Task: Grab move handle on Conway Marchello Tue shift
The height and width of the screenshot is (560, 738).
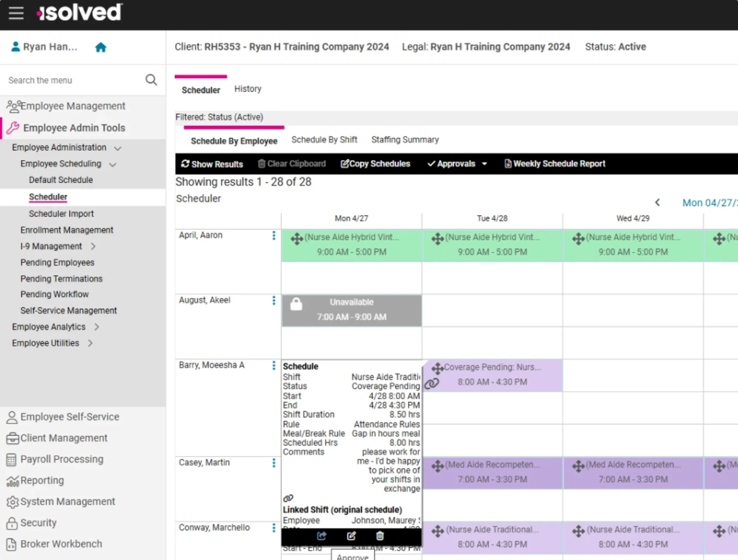Action: [438, 531]
